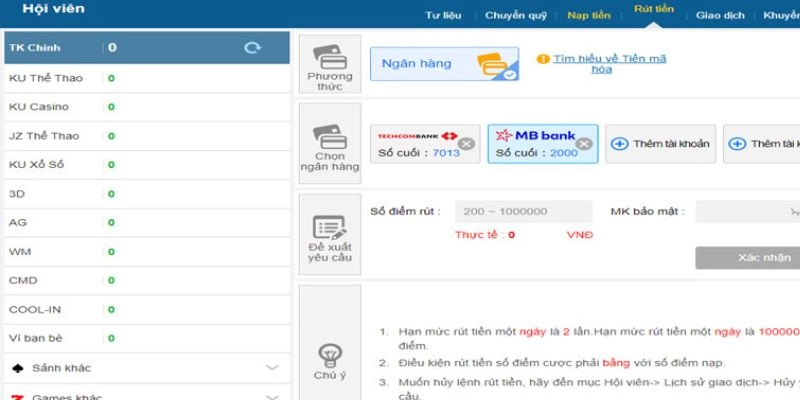Select the KU Xổ Số wallet row

click(x=147, y=165)
